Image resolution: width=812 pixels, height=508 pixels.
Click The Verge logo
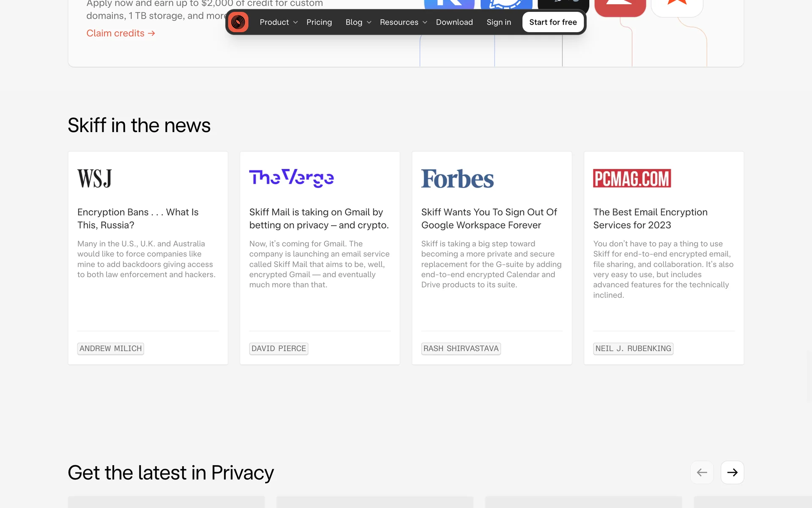point(291,178)
